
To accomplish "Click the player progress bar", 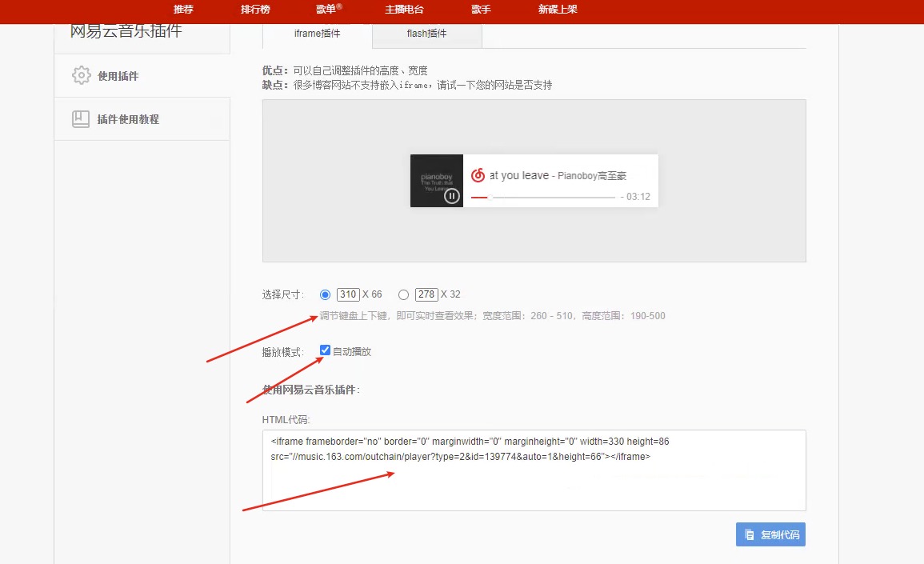I will point(542,198).
